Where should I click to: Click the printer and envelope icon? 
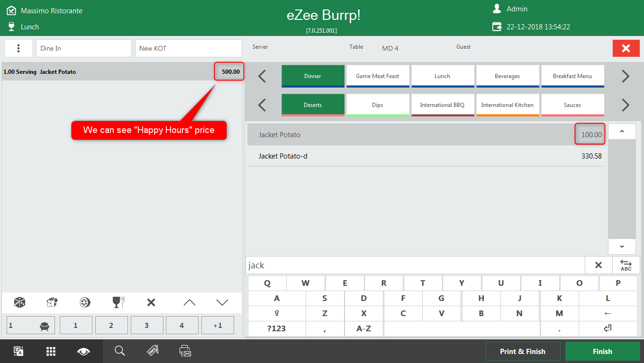[185, 351]
